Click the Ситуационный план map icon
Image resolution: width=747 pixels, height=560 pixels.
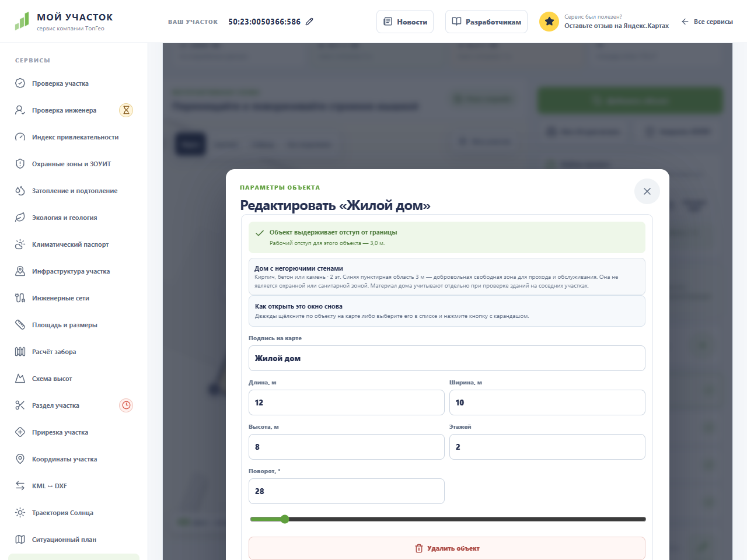tap(20, 540)
